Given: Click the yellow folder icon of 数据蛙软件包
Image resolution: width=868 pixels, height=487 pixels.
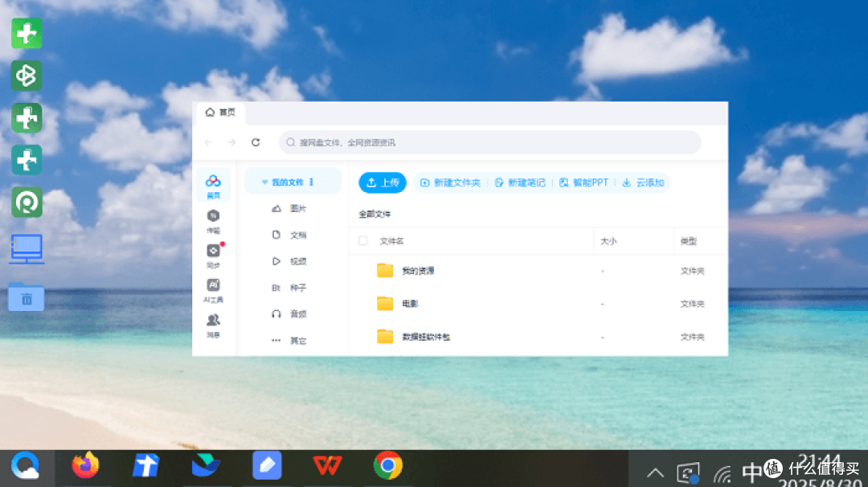Looking at the screenshot, I should [x=385, y=337].
